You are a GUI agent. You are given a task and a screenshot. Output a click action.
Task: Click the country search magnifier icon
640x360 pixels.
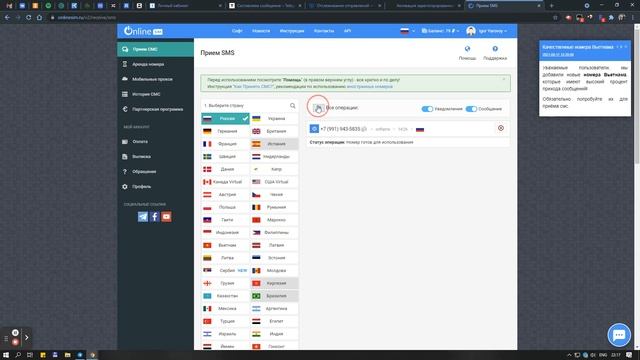[x=293, y=106]
